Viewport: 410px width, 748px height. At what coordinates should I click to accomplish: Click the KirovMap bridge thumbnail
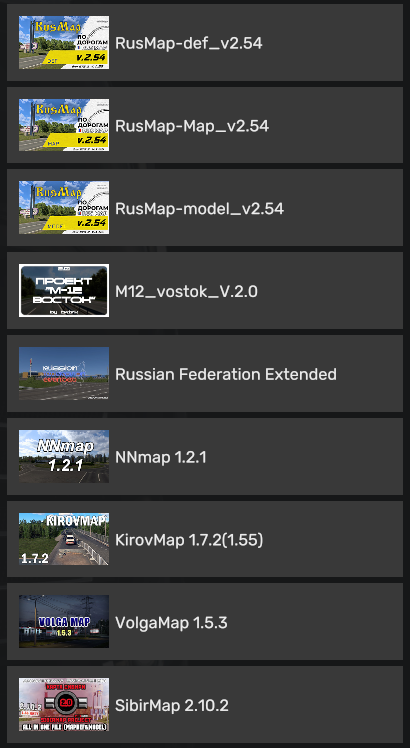pos(64,539)
